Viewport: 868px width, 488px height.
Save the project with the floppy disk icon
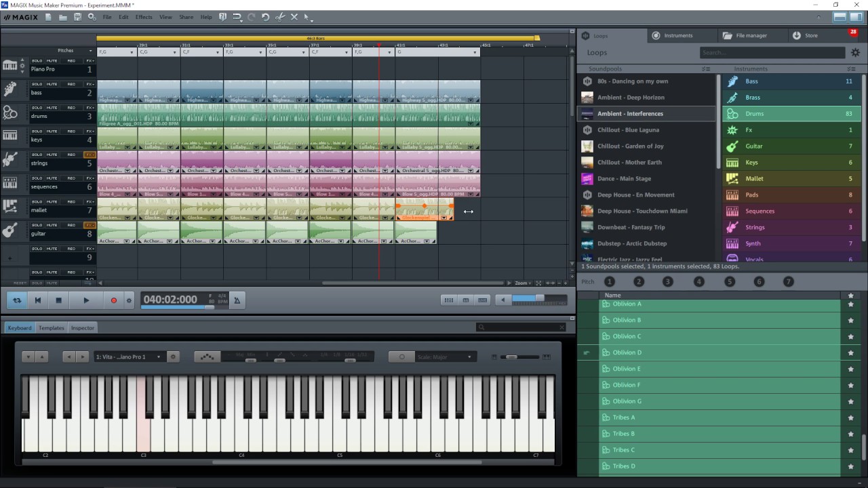click(77, 17)
